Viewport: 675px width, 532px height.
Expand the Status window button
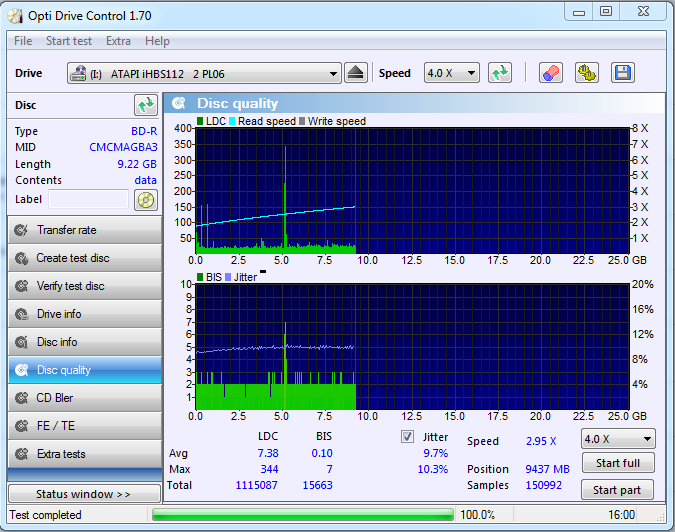[84, 494]
